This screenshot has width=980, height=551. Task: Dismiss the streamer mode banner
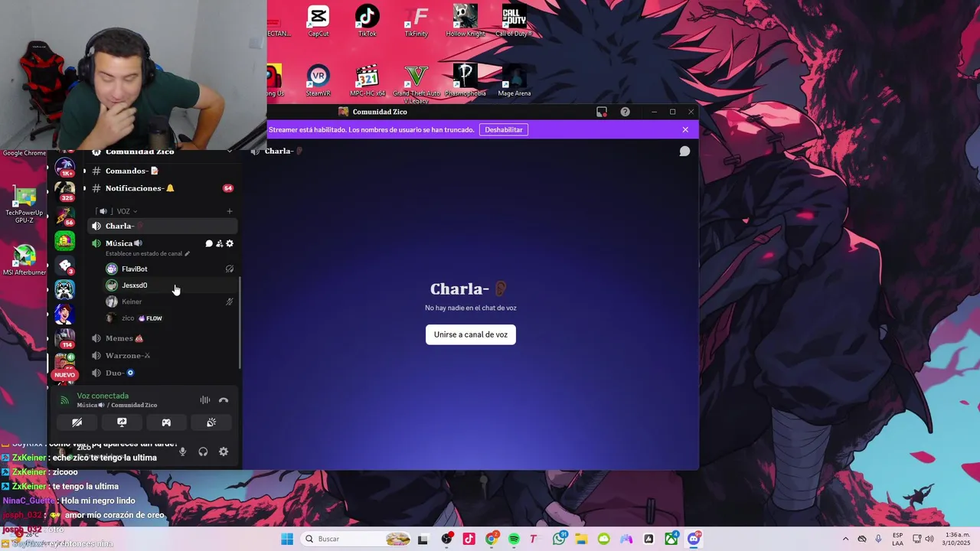(x=685, y=129)
